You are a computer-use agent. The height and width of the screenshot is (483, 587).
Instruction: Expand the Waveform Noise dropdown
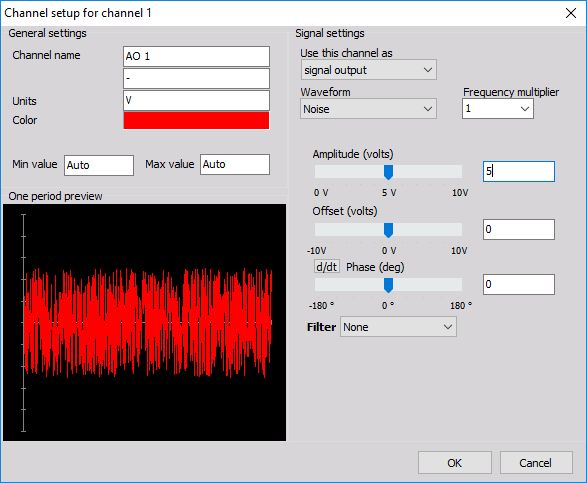(368, 109)
